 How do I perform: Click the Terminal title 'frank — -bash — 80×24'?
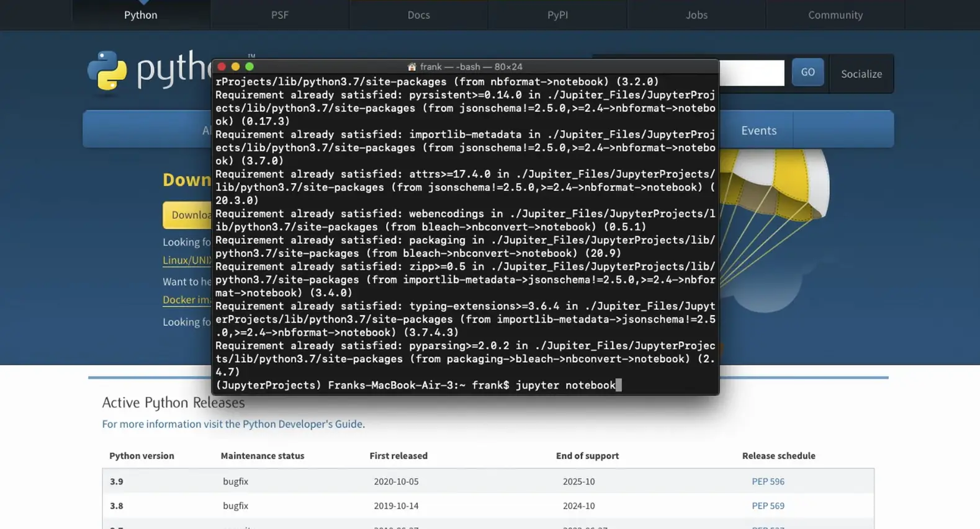(x=471, y=66)
